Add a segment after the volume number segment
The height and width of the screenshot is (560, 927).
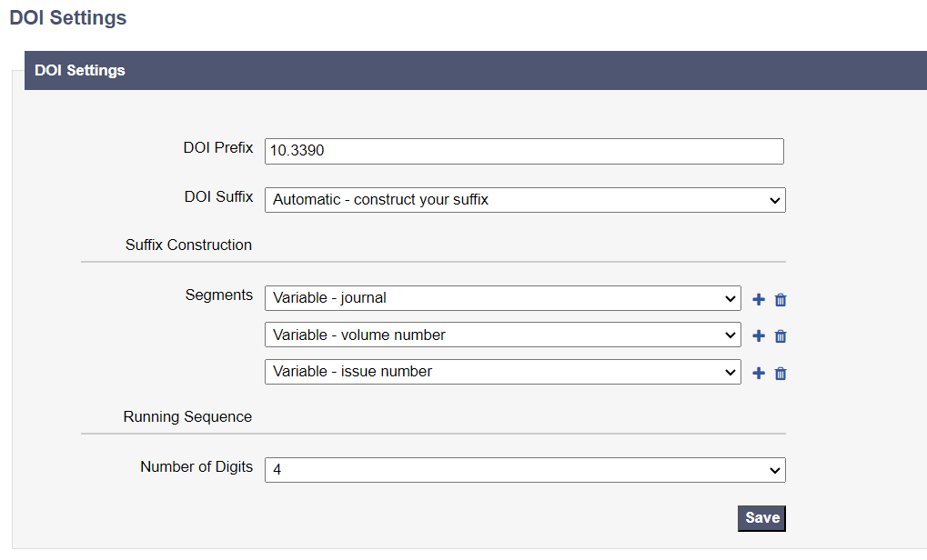[x=759, y=335]
